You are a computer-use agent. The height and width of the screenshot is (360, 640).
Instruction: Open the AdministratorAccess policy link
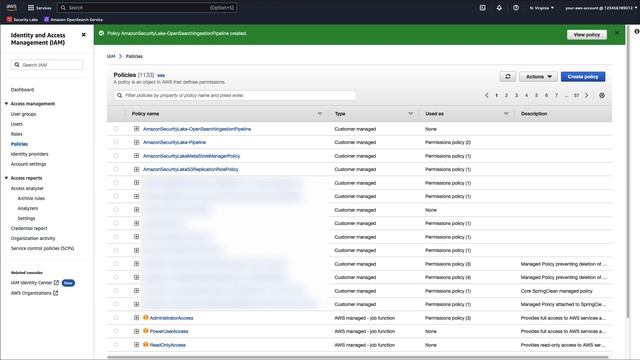[171, 318]
